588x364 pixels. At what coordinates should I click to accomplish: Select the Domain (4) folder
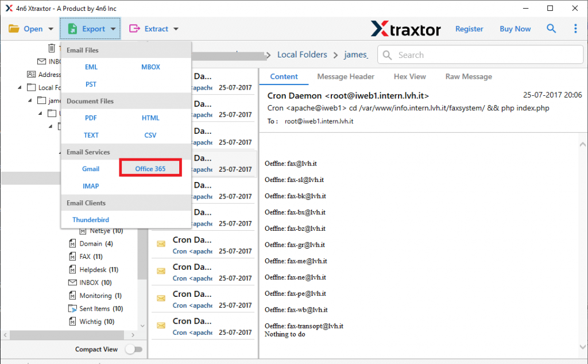pyautogui.click(x=96, y=243)
